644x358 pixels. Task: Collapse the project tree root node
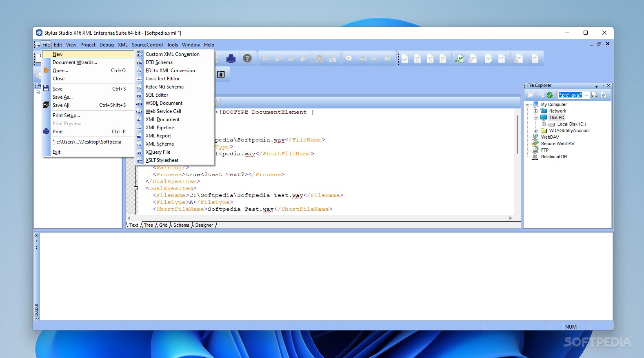pyautogui.click(x=38, y=93)
